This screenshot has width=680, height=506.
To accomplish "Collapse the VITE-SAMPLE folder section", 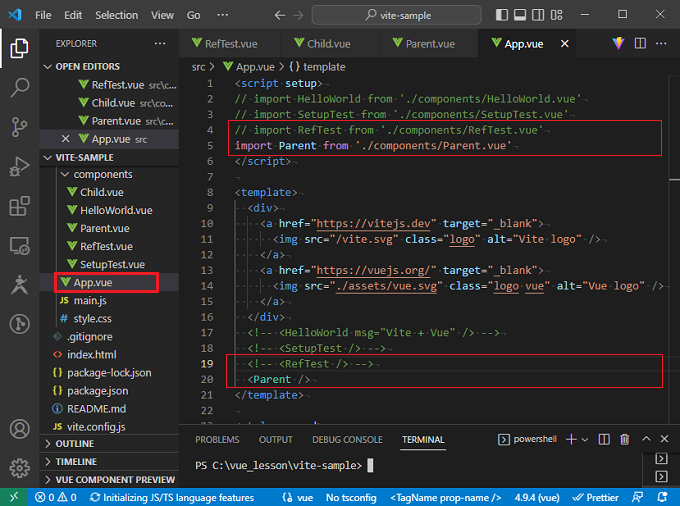I will coord(109,157).
